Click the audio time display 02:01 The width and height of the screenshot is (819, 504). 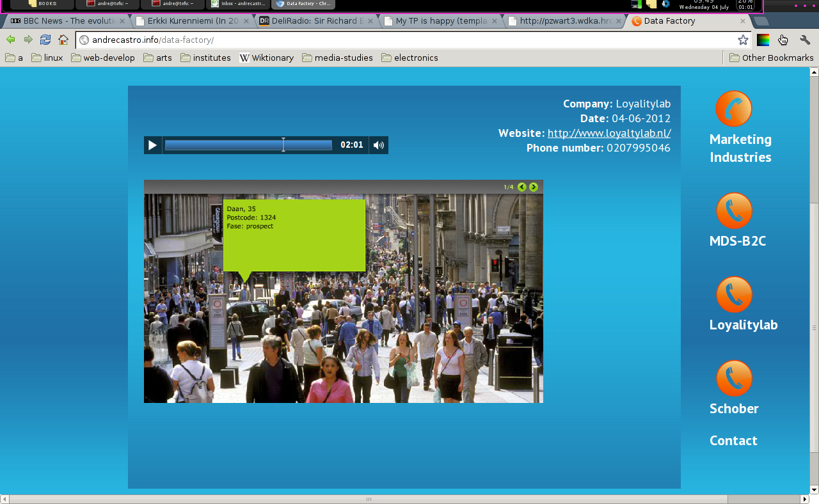coord(352,145)
